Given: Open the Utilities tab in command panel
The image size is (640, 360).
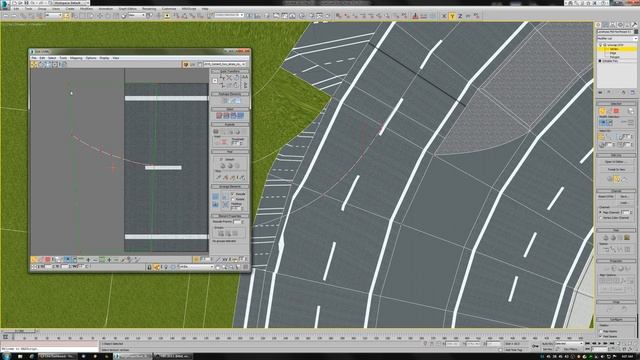Looking at the screenshot, I should coord(634,25).
